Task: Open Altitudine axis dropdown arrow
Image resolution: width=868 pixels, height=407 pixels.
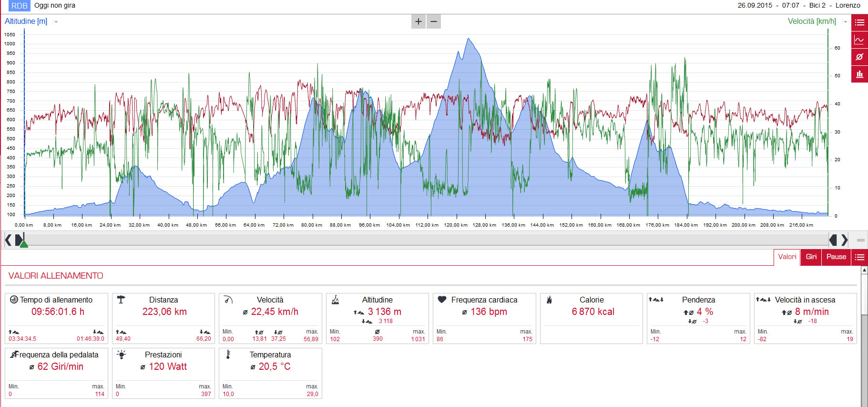Action: point(56,22)
